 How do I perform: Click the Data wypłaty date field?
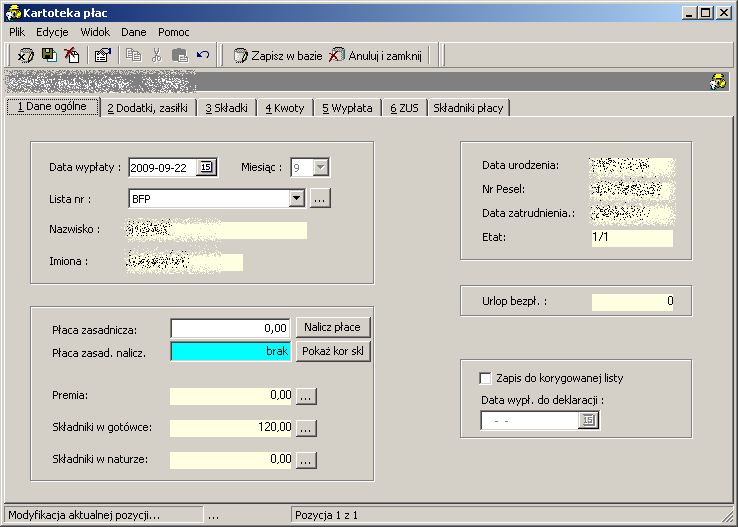[x=162, y=168]
